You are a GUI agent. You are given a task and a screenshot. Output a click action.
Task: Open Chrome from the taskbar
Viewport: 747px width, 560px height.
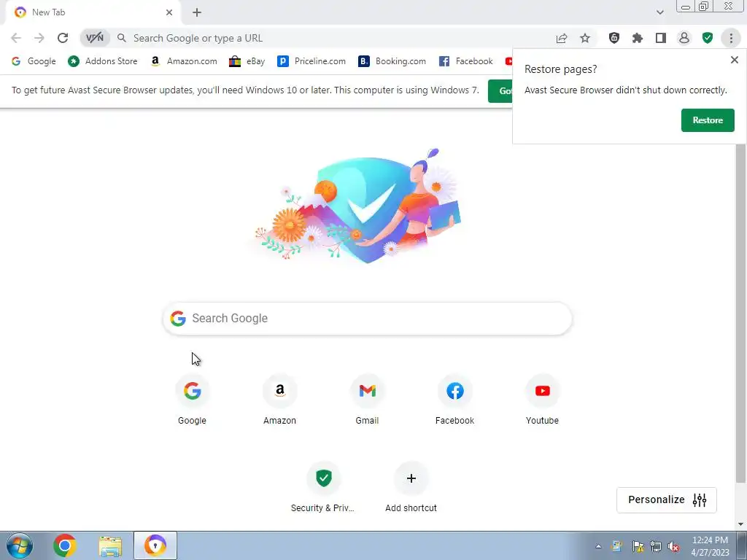point(64,545)
